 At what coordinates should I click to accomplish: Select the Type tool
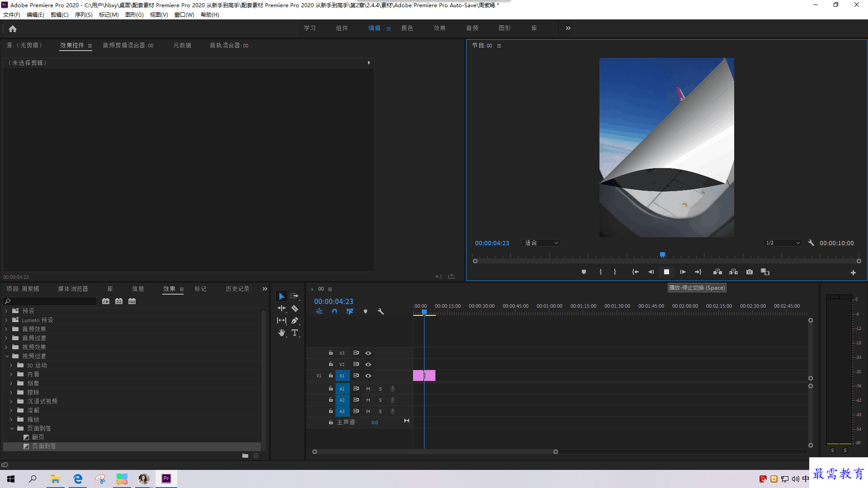295,333
